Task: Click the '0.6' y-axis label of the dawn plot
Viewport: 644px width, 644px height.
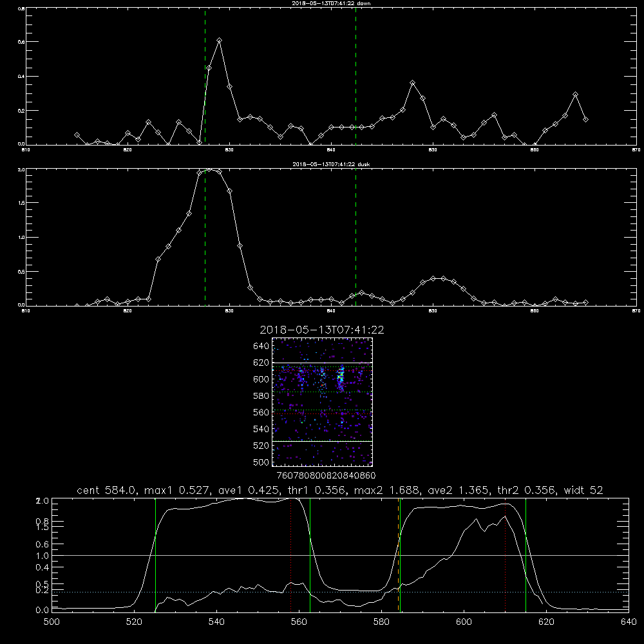Action: [x=21, y=42]
